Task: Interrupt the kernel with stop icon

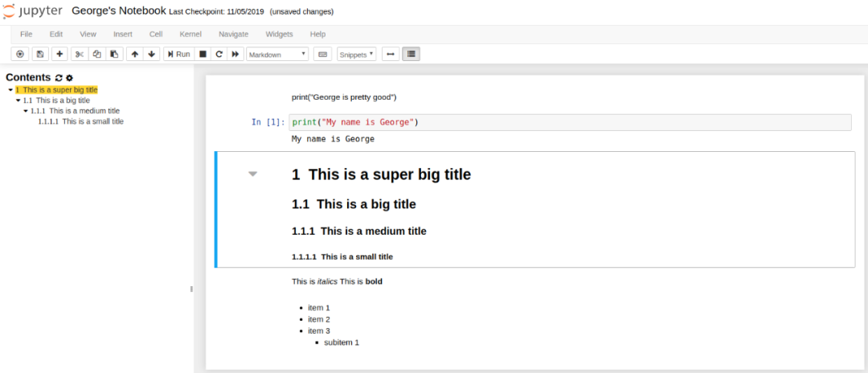Action: pyautogui.click(x=203, y=54)
